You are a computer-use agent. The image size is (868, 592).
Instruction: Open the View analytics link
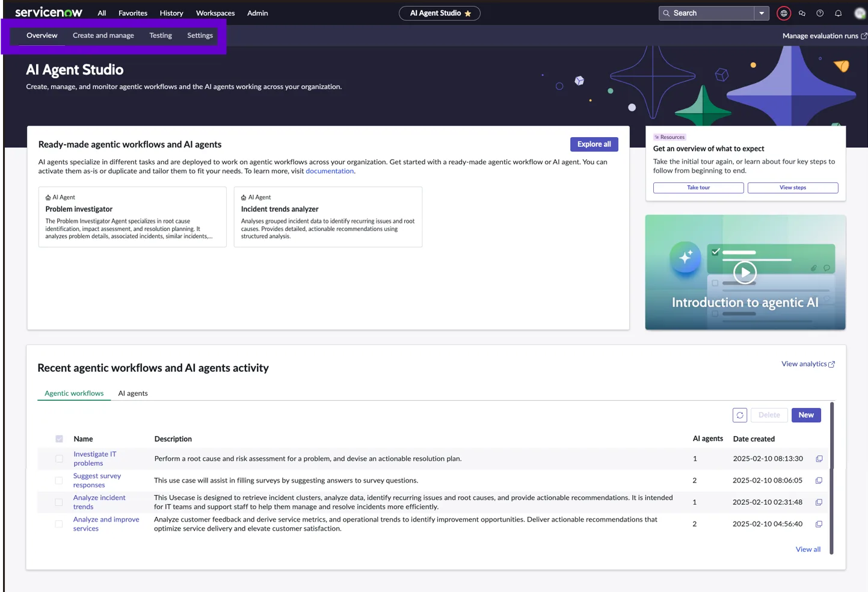[x=808, y=364]
